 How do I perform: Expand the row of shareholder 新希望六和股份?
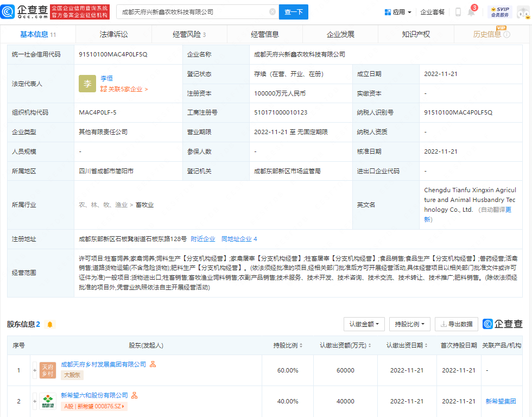click(x=35, y=401)
